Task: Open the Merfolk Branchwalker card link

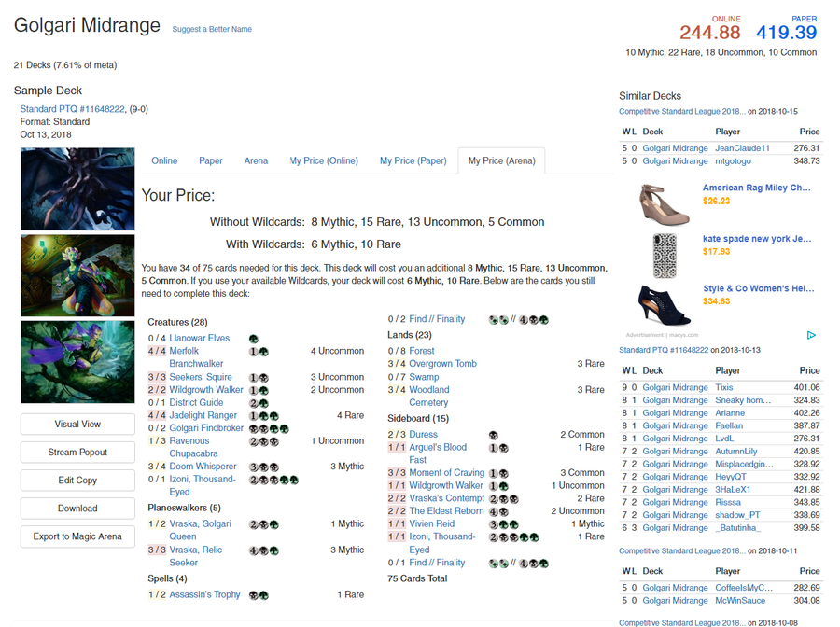Action: pyautogui.click(x=196, y=357)
